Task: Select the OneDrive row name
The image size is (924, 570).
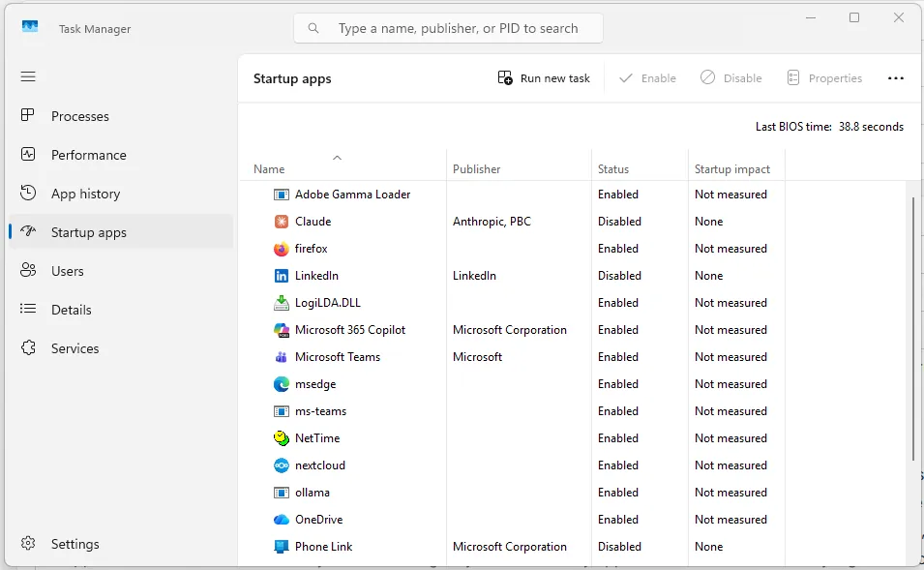Action: click(x=318, y=520)
